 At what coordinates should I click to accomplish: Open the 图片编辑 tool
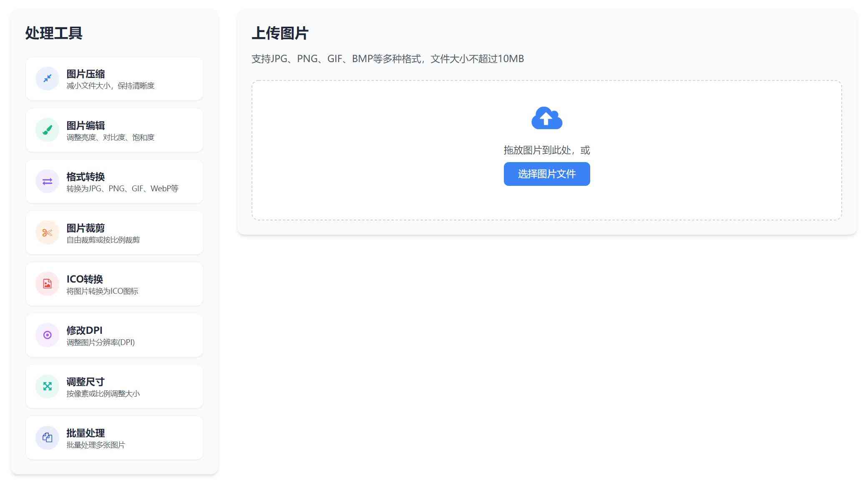[114, 130]
